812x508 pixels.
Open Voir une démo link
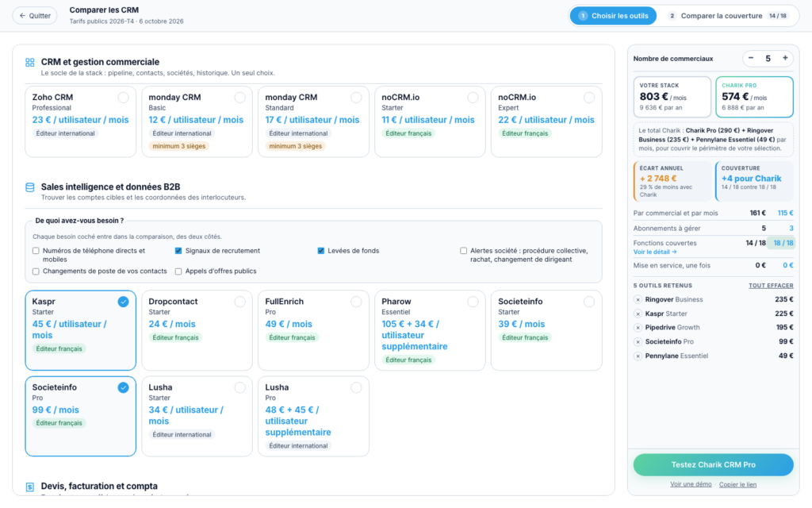[691, 484]
